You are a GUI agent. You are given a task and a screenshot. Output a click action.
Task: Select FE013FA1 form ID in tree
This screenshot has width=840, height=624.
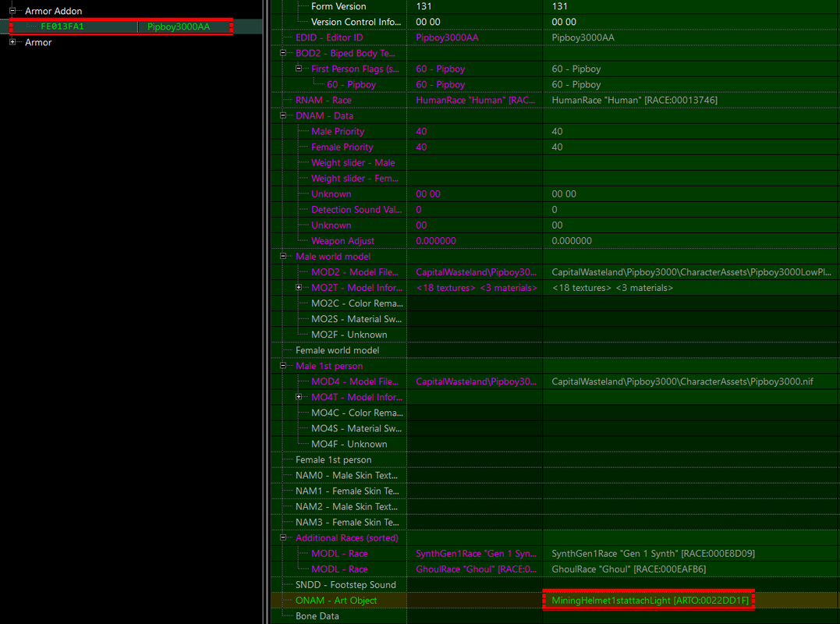[62, 27]
